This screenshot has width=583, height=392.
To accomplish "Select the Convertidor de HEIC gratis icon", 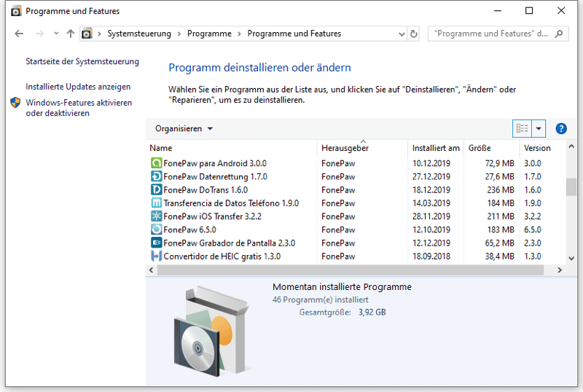I will [x=157, y=256].
